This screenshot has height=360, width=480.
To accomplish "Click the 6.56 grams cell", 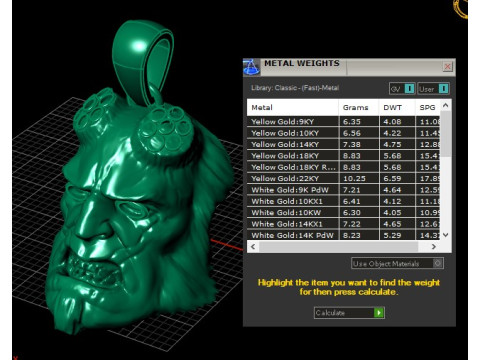I will coord(359,133).
